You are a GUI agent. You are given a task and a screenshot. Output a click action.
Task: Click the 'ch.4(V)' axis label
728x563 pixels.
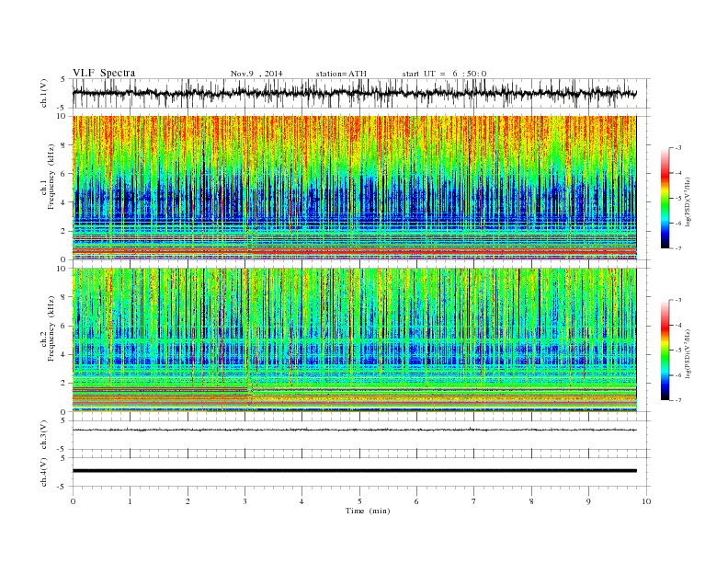pos(44,472)
